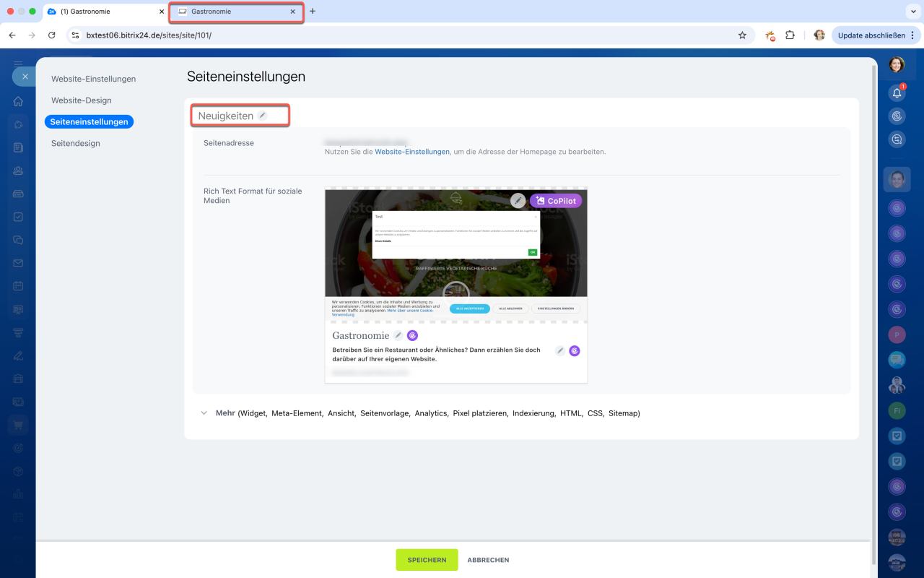Edit the social media preview image
The width and height of the screenshot is (924, 578).
pos(518,201)
